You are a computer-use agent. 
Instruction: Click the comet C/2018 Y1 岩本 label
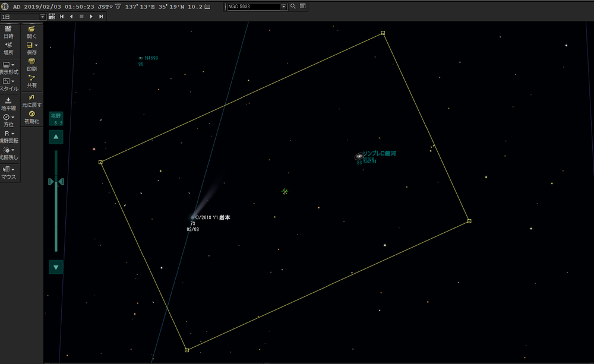click(213, 217)
